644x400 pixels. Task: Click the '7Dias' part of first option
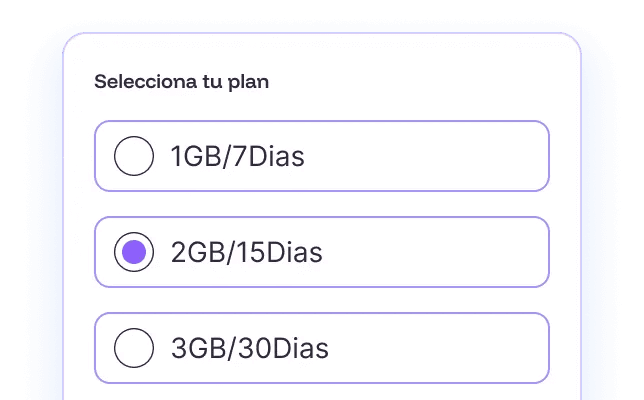pos(268,156)
